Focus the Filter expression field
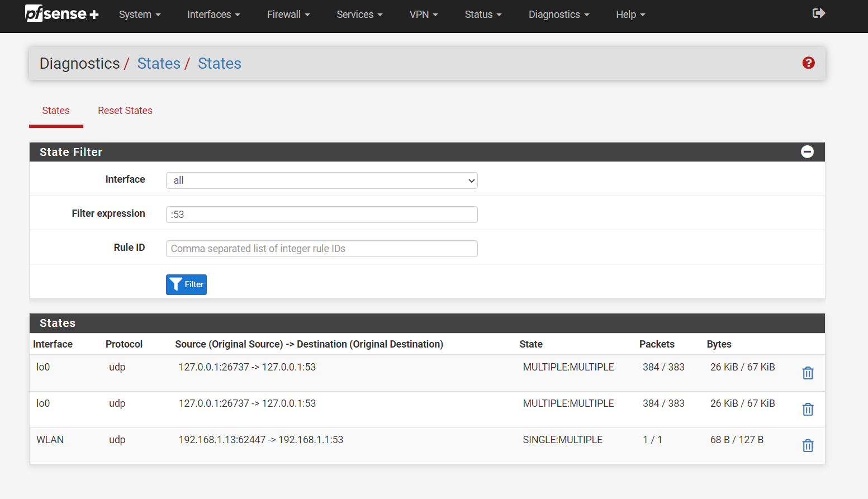 pyautogui.click(x=322, y=215)
